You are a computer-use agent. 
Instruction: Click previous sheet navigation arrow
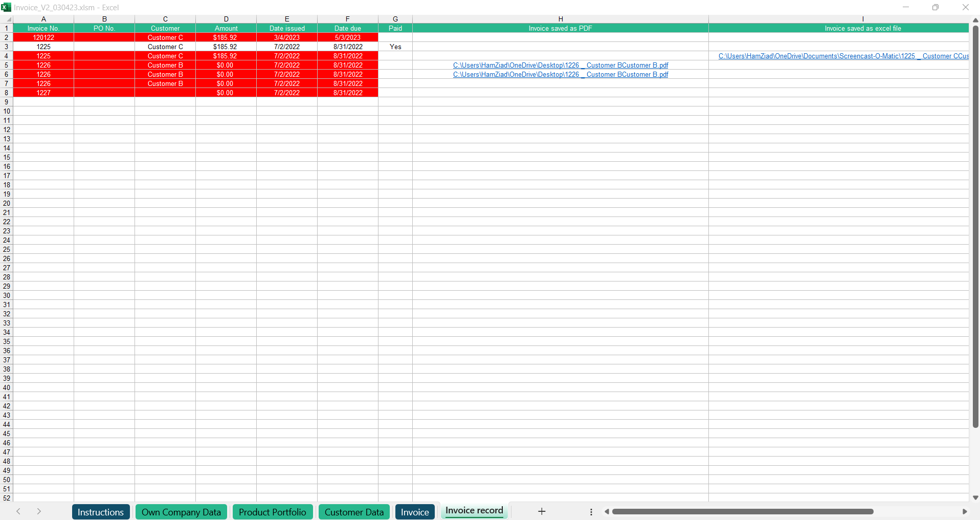point(18,511)
